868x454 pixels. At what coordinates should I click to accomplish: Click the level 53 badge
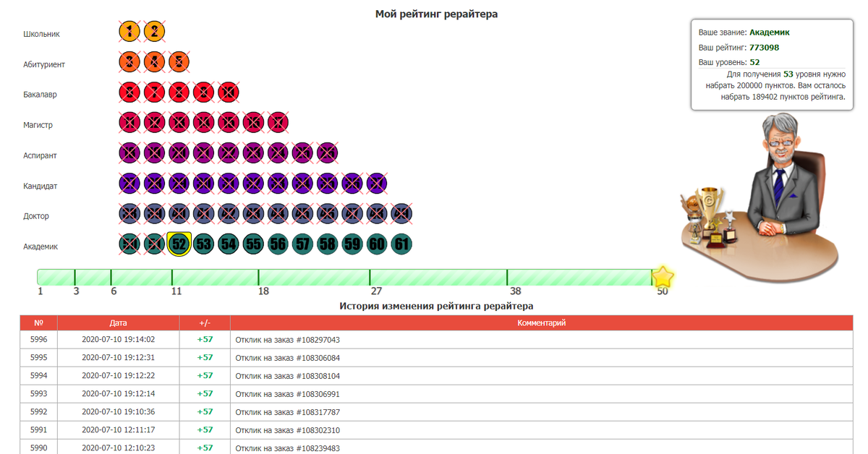(x=203, y=244)
